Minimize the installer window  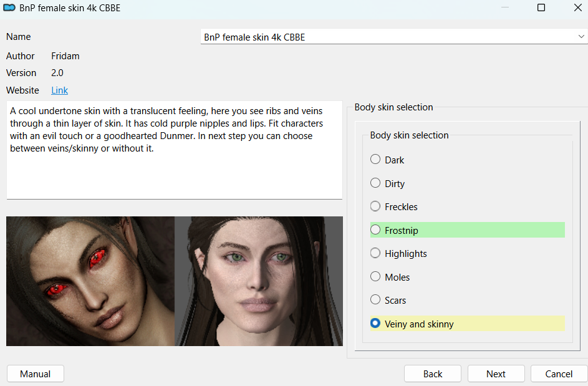pos(505,7)
